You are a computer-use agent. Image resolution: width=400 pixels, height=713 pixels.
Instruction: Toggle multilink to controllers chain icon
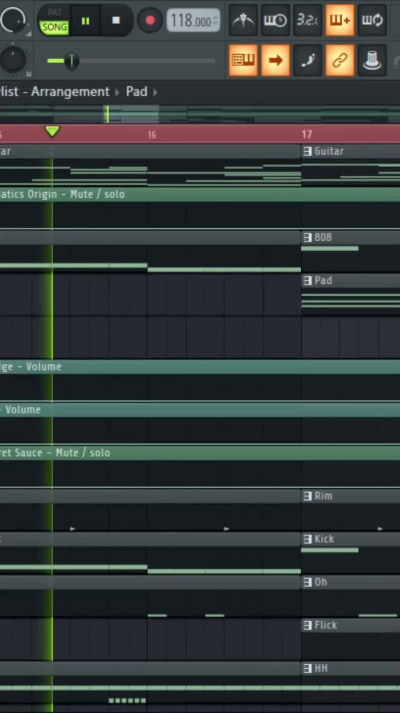pyautogui.click(x=340, y=60)
